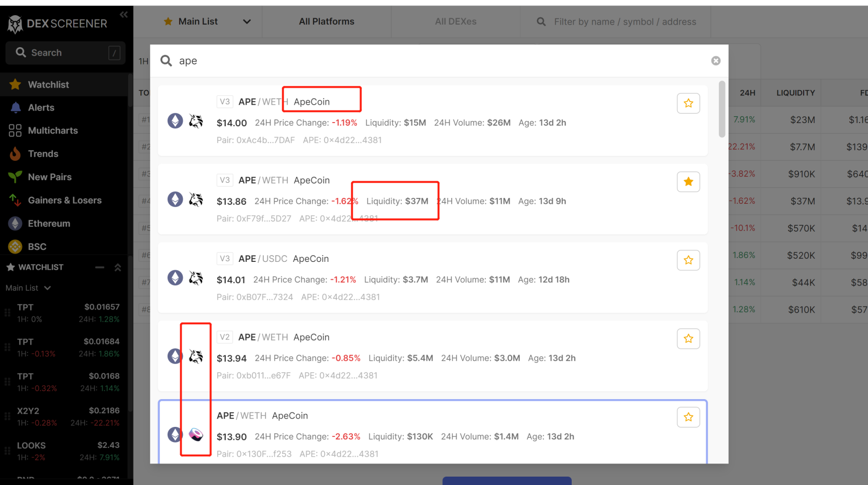This screenshot has height=485, width=868.
Task: Collapse WATCHLIST panel with the up chevrons
Action: pyautogui.click(x=118, y=267)
